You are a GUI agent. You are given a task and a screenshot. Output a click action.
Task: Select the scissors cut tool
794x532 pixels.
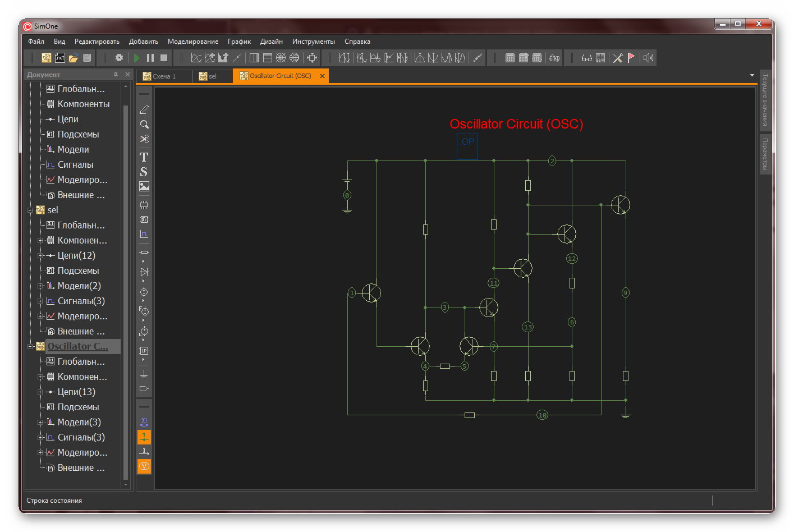coord(144,139)
